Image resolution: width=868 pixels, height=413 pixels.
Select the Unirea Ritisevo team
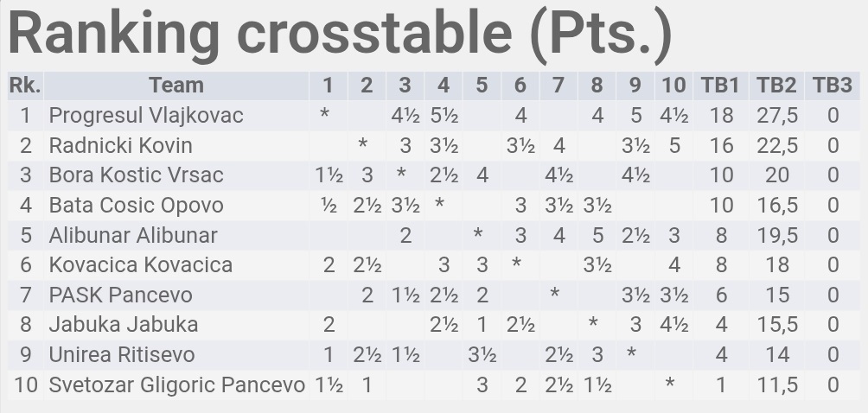tap(122, 355)
